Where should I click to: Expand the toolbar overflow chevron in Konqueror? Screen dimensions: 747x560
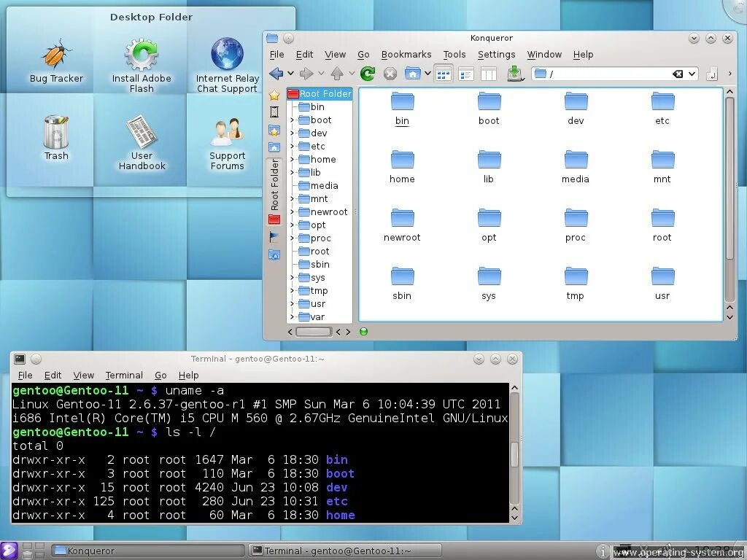coord(729,74)
